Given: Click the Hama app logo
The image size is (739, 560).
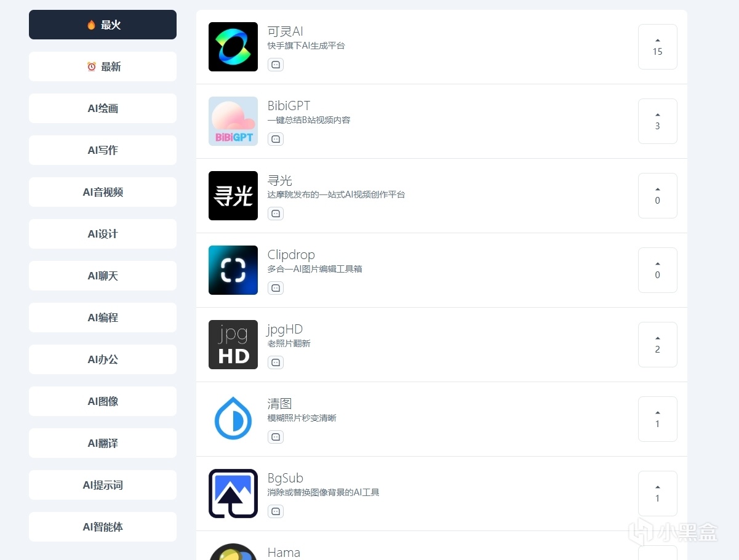Looking at the screenshot, I should (233, 552).
